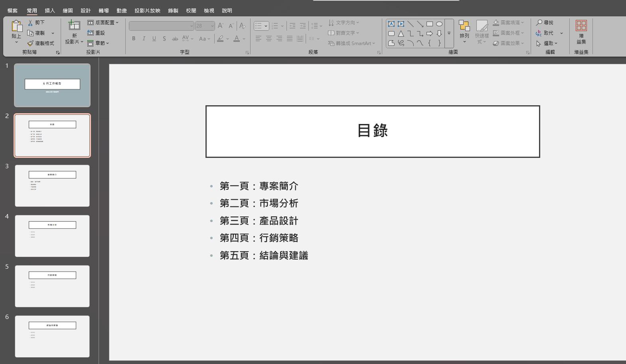Open the Arrange (排列) dropdown
The width and height of the screenshot is (626, 364).
click(x=464, y=31)
